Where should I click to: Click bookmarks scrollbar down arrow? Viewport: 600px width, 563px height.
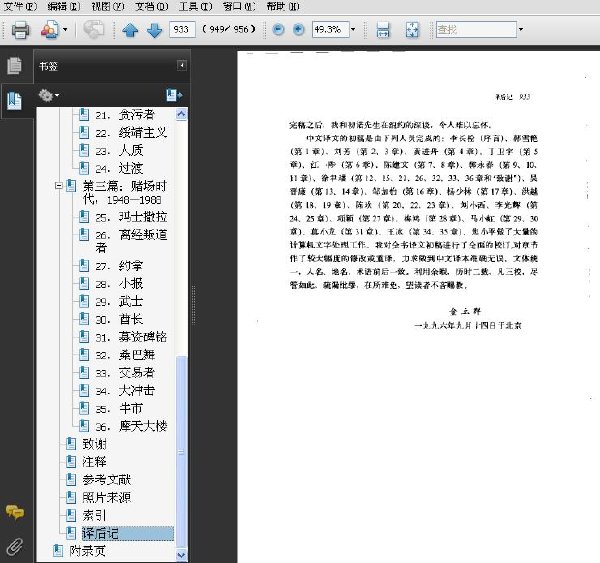pyautogui.click(x=181, y=554)
